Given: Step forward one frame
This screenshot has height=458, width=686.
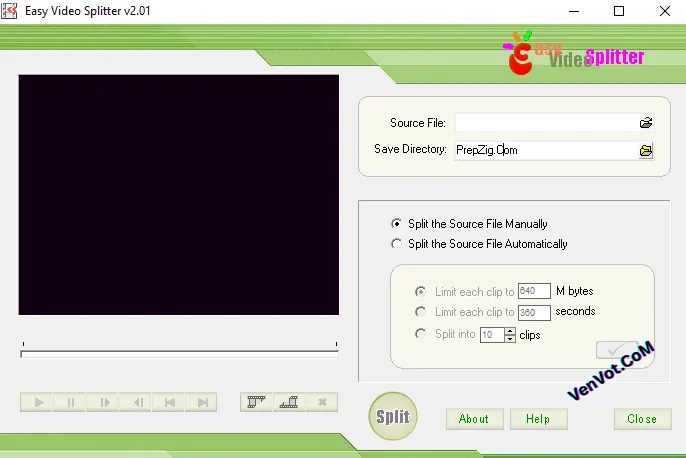Looking at the screenshot, I should coord(102,402).
